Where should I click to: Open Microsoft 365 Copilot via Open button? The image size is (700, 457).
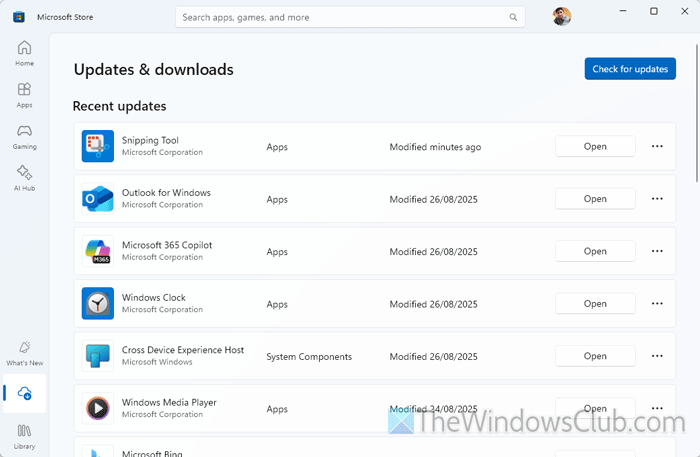[x=595, y=251]
